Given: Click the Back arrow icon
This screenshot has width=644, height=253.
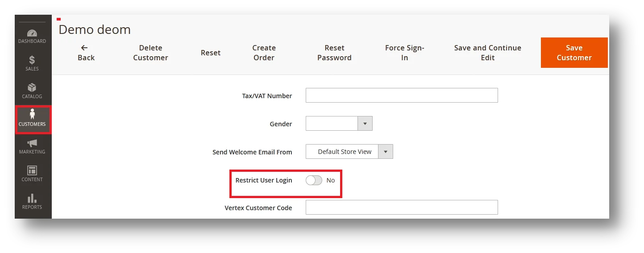Looking at the screenshot, I should pyautogui.click(x=84, y=48).
